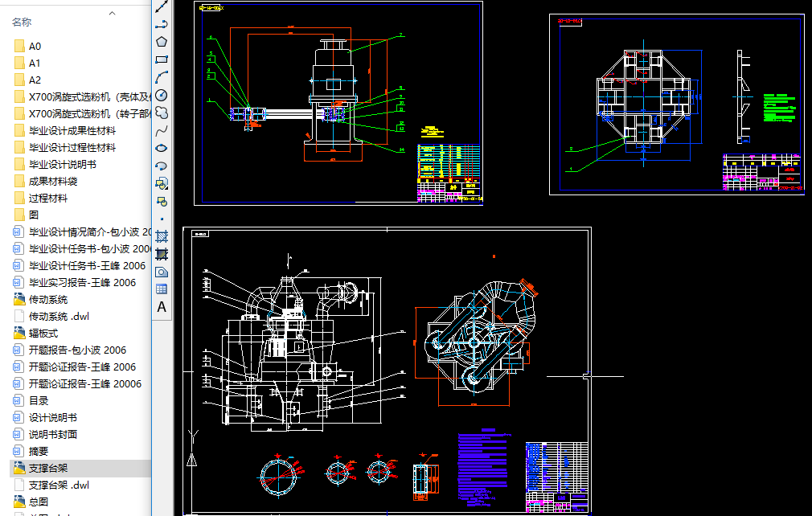Screen dimensions: 812x516
Task: Select the Revision Cloud tool
Action: click(x=162, y=113)
